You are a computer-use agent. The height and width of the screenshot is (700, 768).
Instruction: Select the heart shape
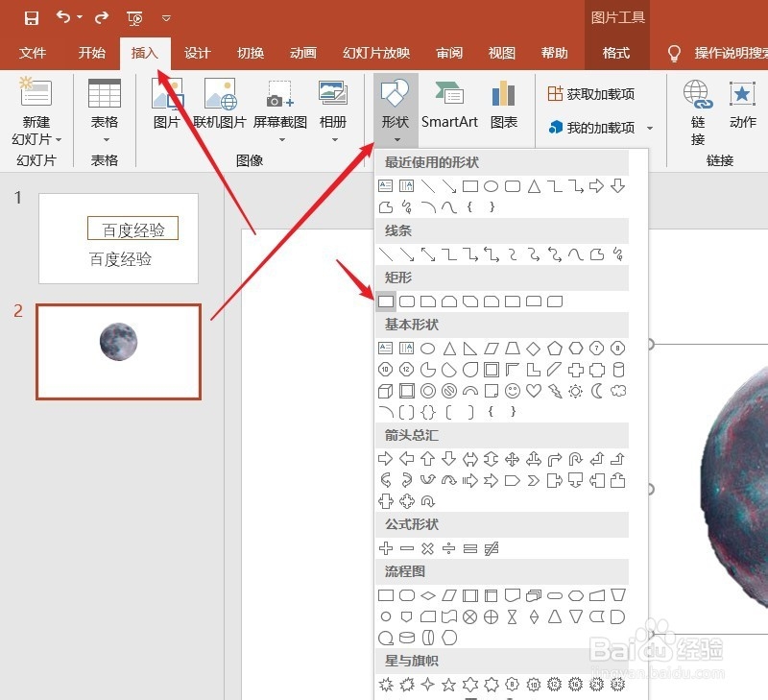(x=534, y=391)
